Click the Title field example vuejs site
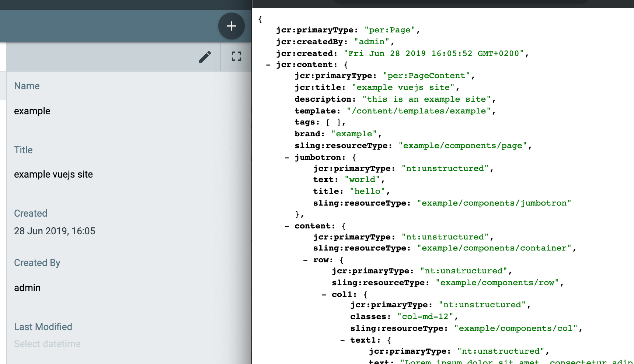 click(x=53, y=174)
